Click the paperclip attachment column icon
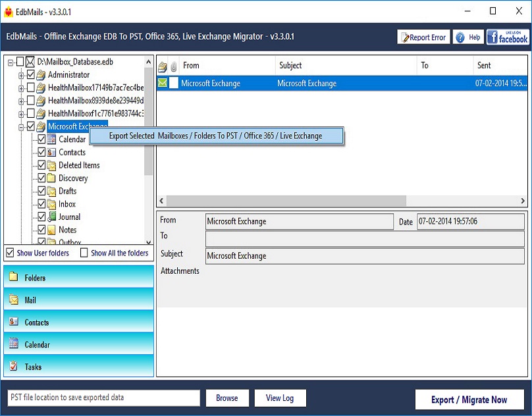 175,64
